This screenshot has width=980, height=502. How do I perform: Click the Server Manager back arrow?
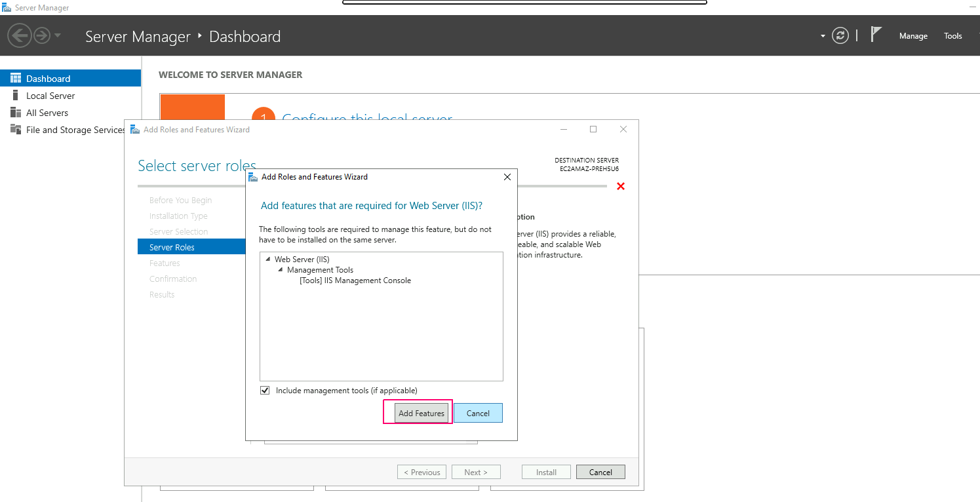pos(20,35)
